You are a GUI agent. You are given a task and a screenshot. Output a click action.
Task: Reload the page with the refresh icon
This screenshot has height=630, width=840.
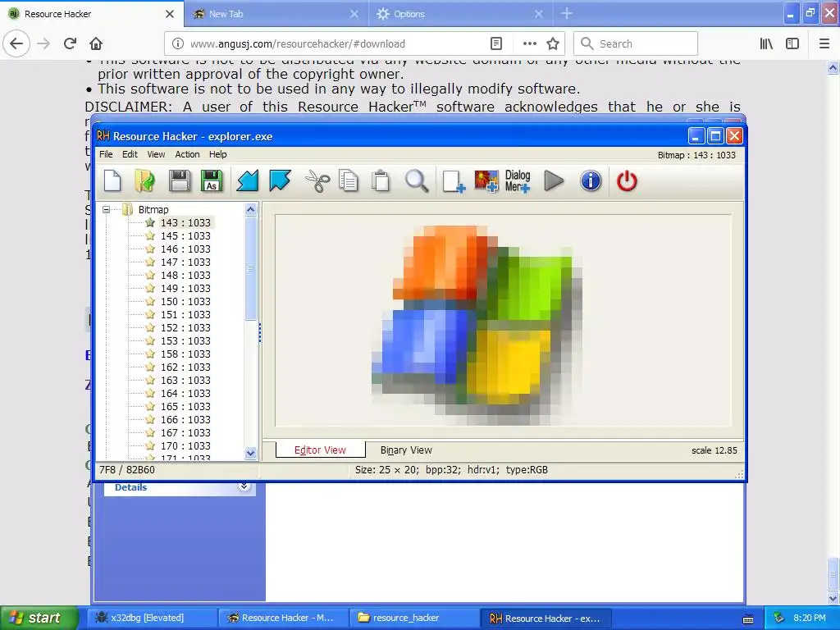[71, 43]
